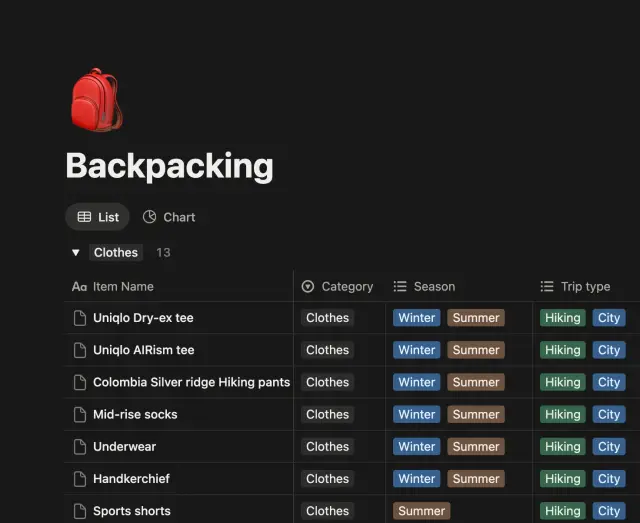Click page icon beside Sports shorts
The image size is (640, 523).
80,511
